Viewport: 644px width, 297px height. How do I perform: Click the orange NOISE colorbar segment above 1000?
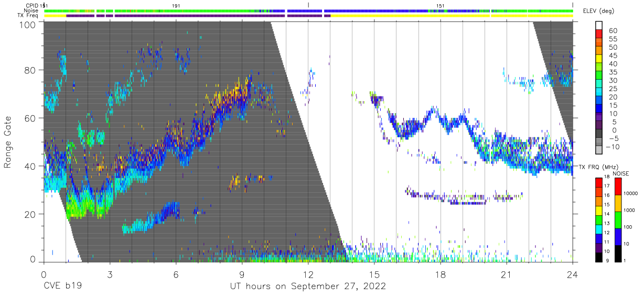618,203
